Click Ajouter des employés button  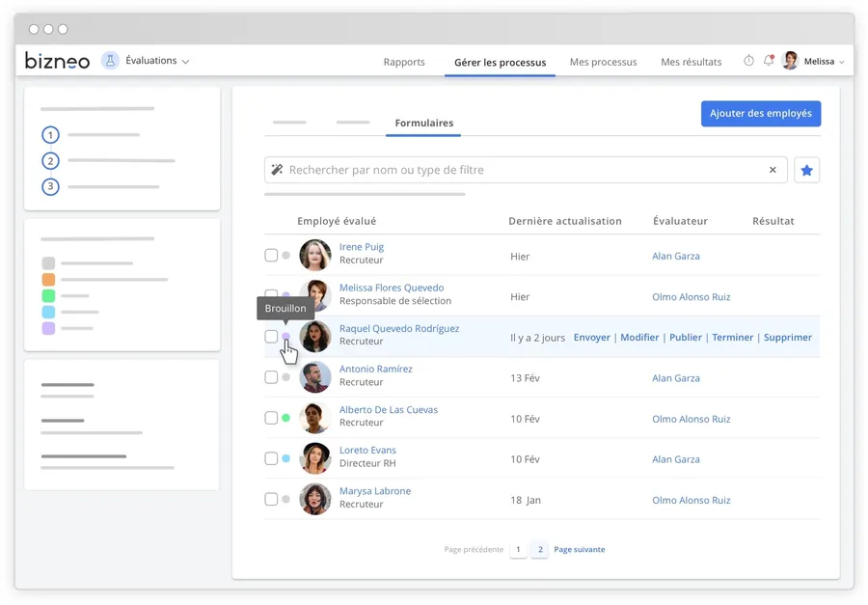(760, 114)
